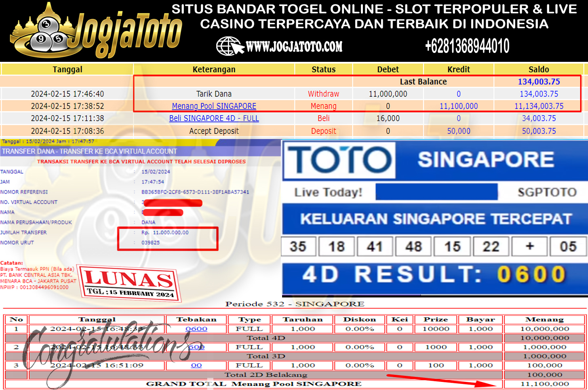Click the Last Balance label

coord(423,82)
